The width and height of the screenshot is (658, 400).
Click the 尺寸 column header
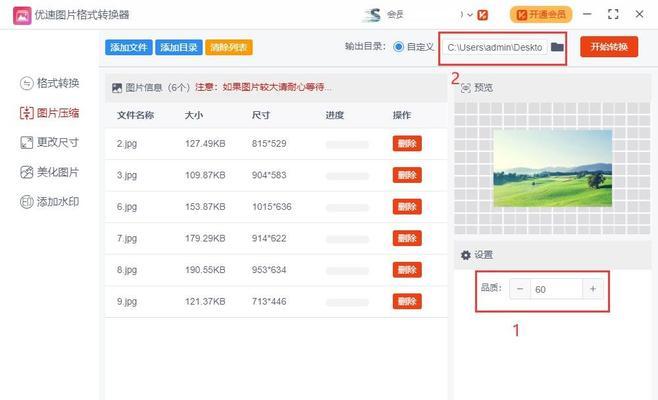(x=261, y=115)
